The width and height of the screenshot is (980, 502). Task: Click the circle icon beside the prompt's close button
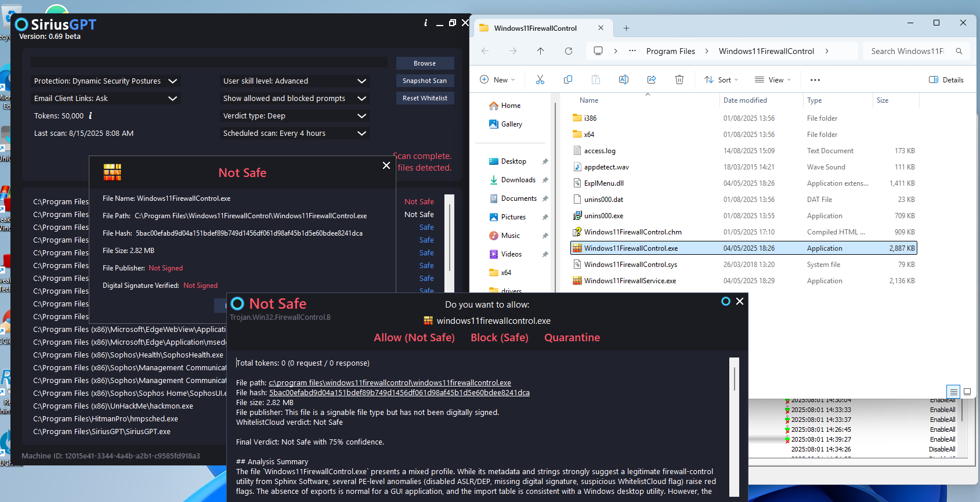tap(725, 301)
